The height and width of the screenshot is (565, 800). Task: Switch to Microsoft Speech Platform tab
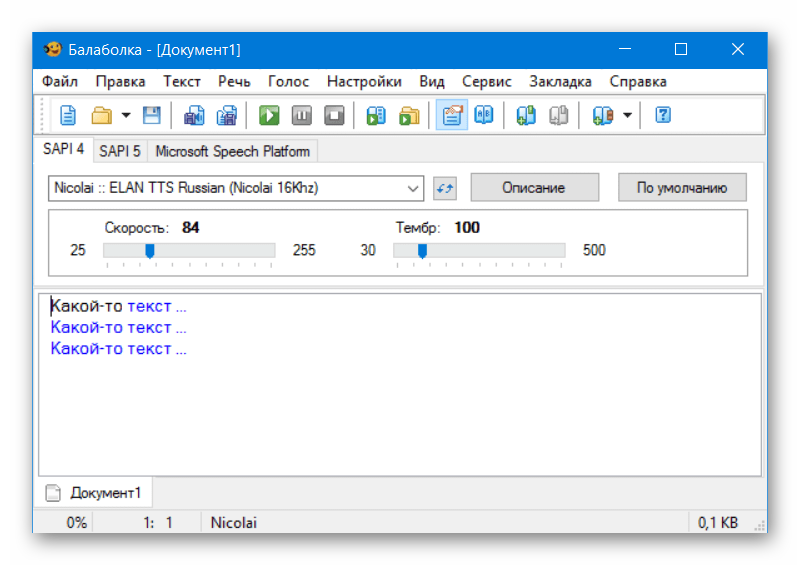(x=233, y=151)
